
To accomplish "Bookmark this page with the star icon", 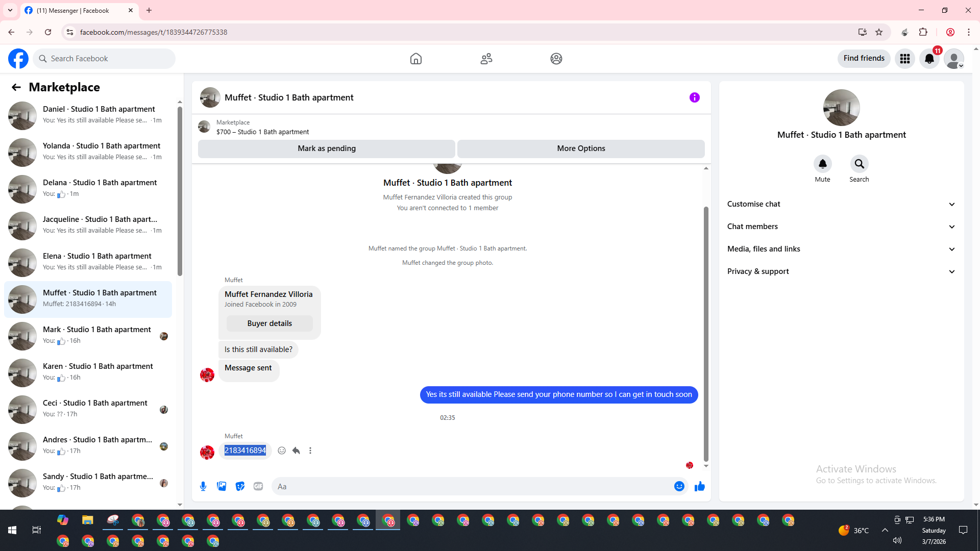I will tap(879, 32).
